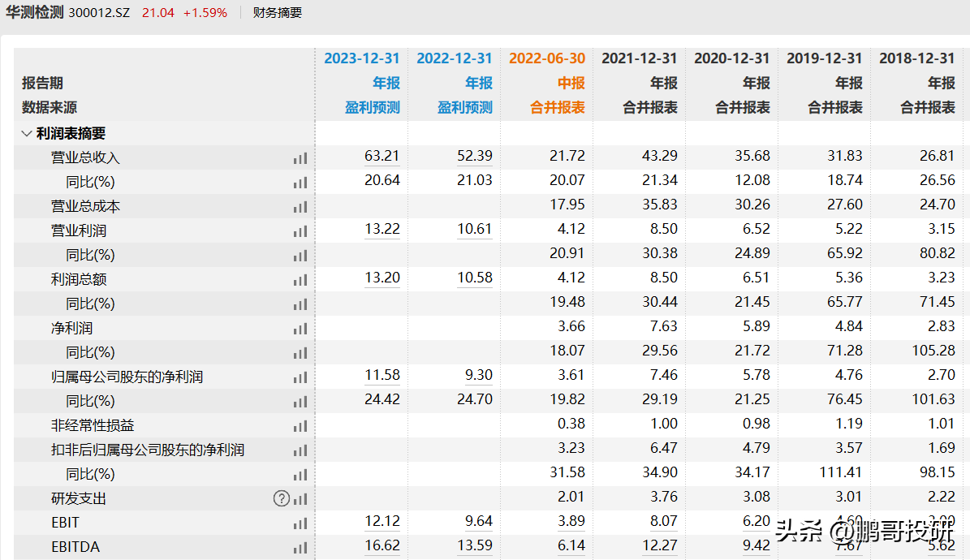Image resolution: width=970 pixels, height=560 pixels.
Task: Click 合并报表 under the 2022-06-30 column
Action: point(558,108)
